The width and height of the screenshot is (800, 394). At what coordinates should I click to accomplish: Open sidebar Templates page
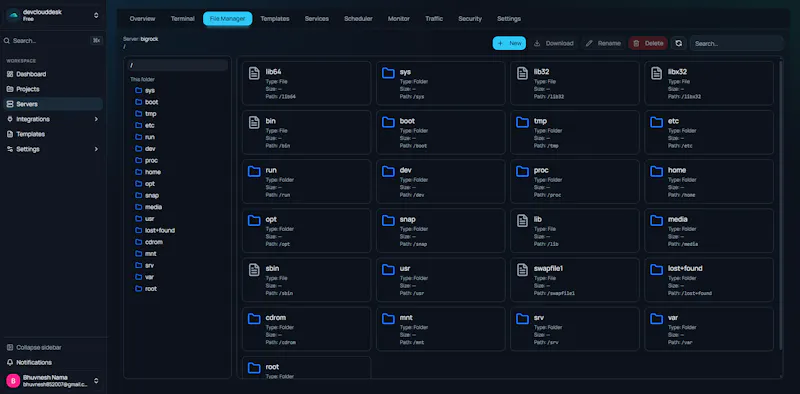(x=53, y=134)
